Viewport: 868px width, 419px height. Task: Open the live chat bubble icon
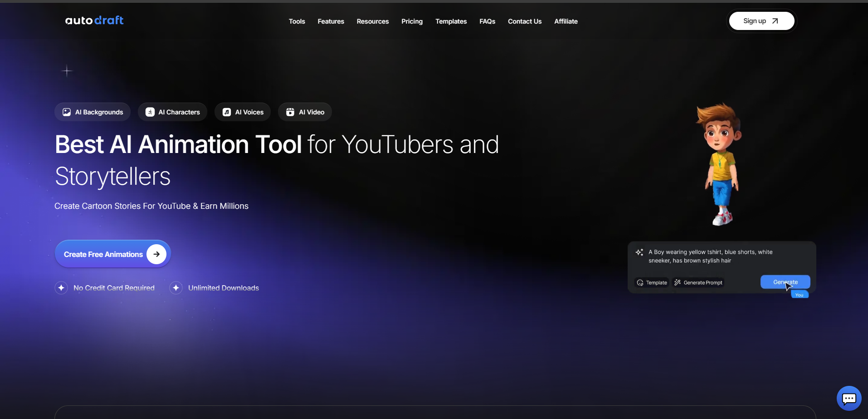point(848,398)
